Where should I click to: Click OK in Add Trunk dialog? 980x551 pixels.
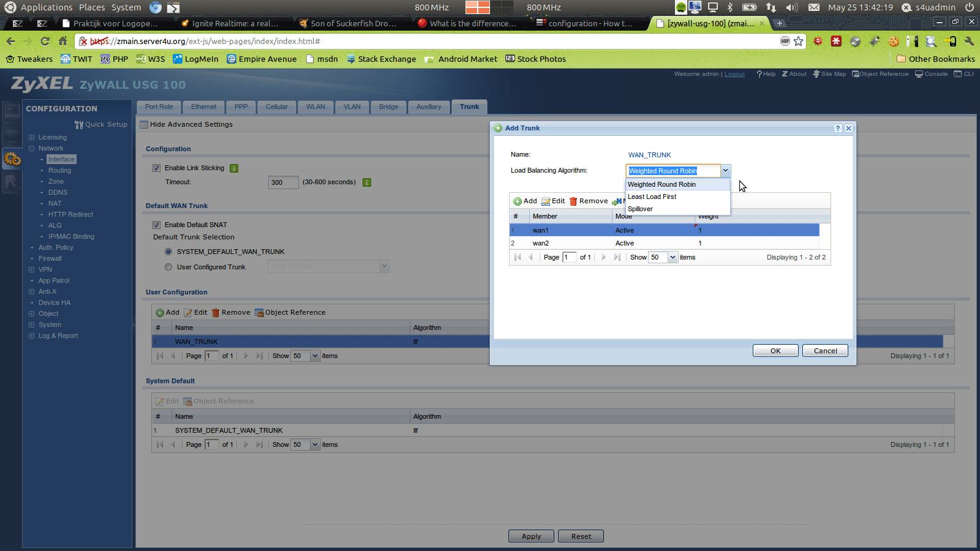coord(775,351)
